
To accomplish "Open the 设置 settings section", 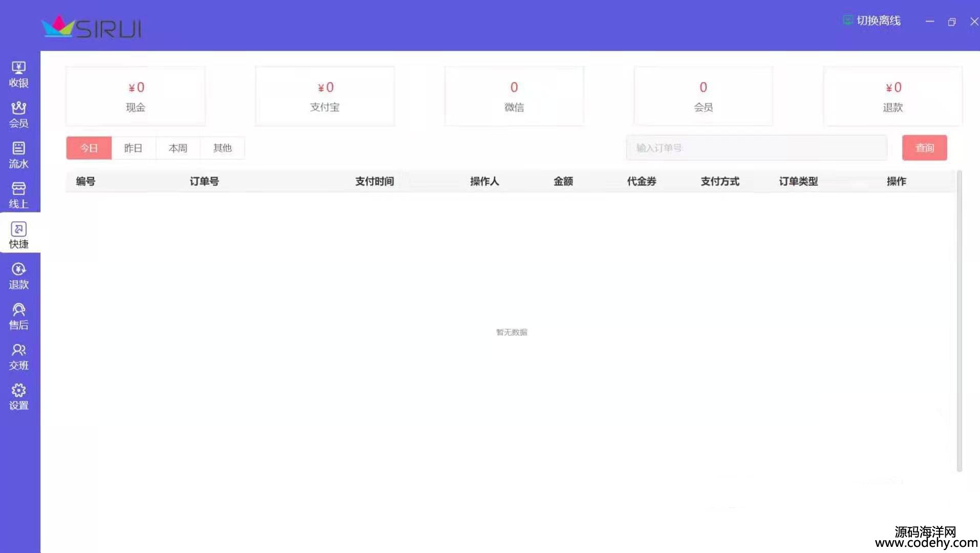I will (19, 397).
